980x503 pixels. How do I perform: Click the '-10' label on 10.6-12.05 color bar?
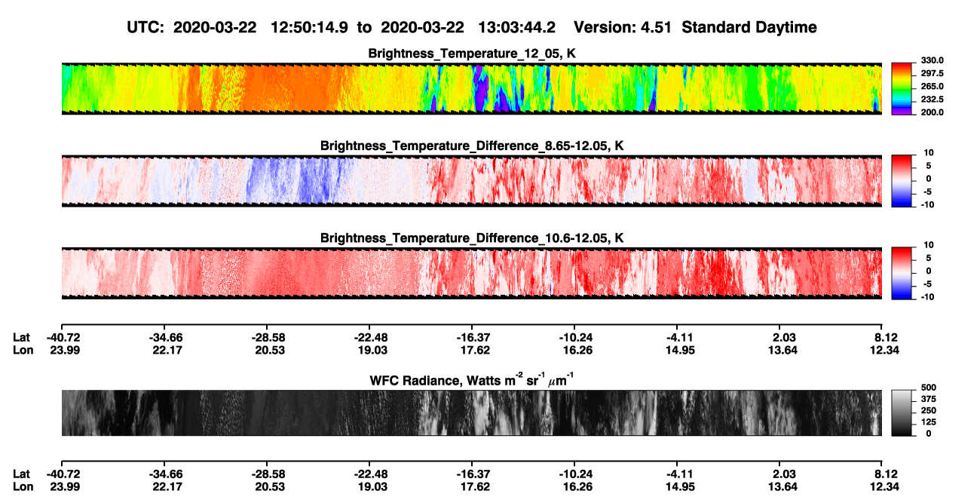(927, 296)
